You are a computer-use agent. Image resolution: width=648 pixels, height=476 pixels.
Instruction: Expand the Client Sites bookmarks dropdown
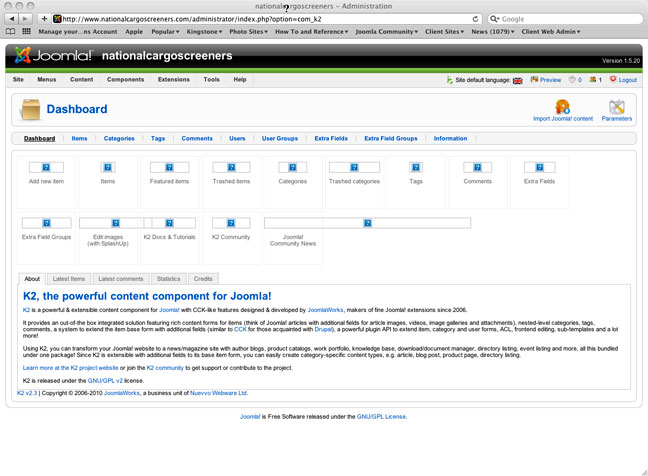pyautogui.click(x=444, y=31)
